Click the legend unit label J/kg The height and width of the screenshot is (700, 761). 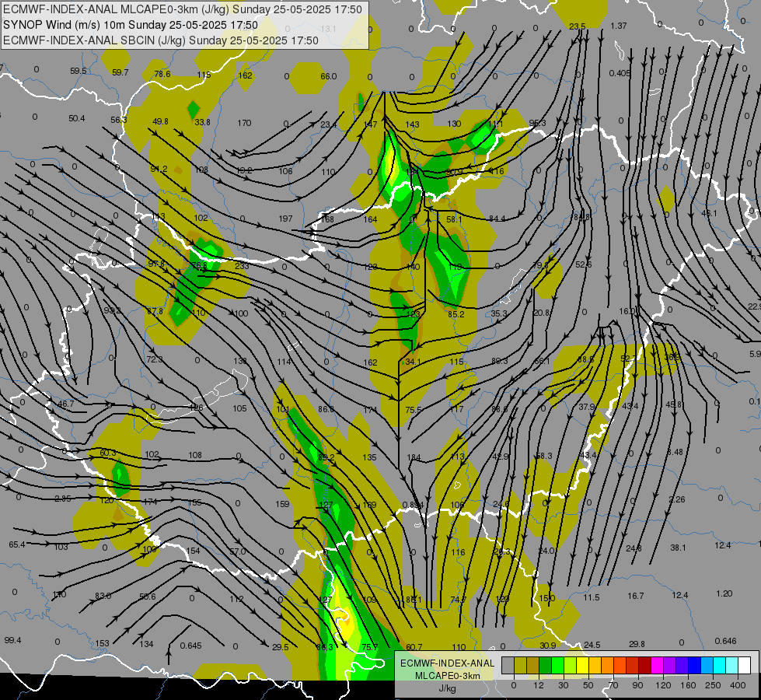click(448, 688)
